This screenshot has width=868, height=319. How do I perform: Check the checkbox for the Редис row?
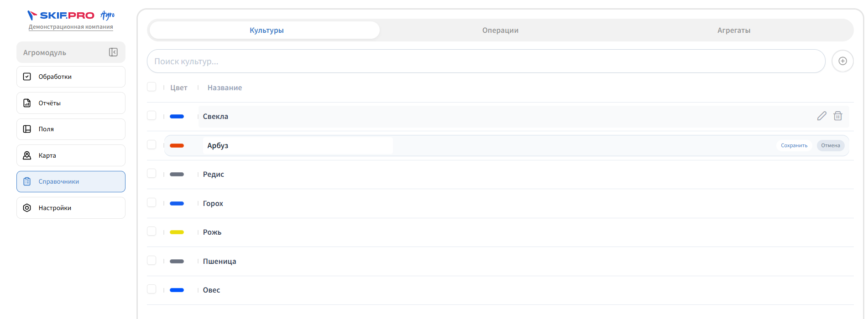(x=152, y=174)
